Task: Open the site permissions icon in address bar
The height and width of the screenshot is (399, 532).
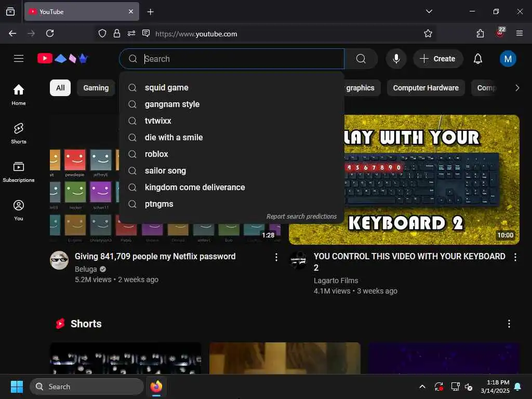Action: (x=131, y=33)
